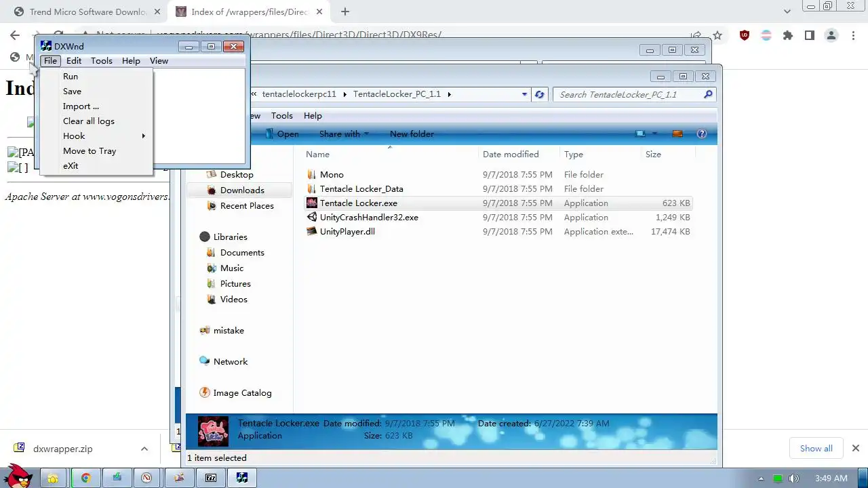Click the Explorer search magnifier
The width and height of the screenshot is (868, 488).
click(708, 95)
